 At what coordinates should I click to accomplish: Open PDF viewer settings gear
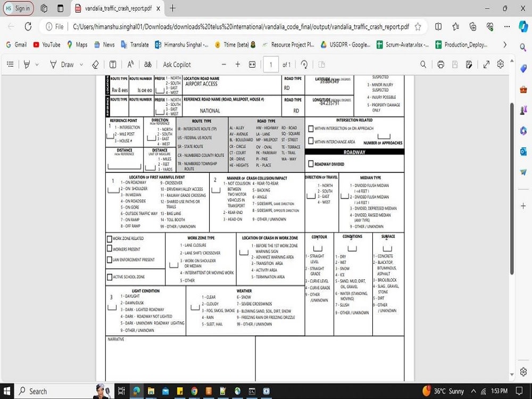501,64
